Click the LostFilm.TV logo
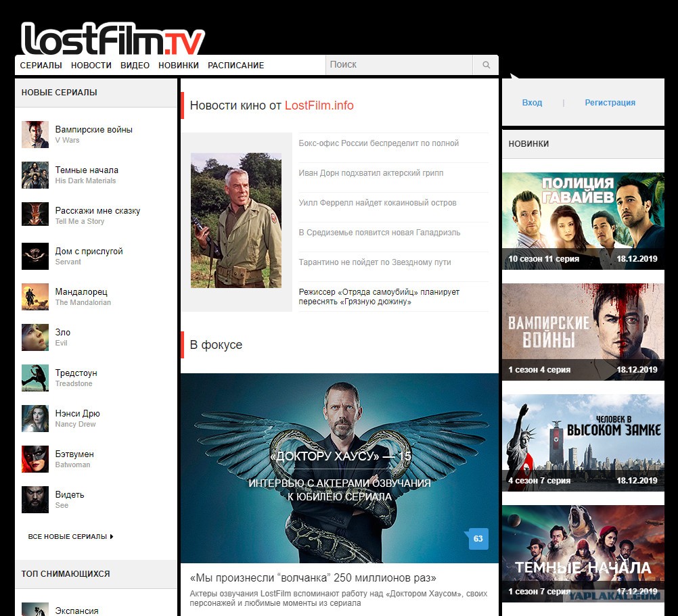Viewport: 678px width, 616px height. tap(113, 39)
